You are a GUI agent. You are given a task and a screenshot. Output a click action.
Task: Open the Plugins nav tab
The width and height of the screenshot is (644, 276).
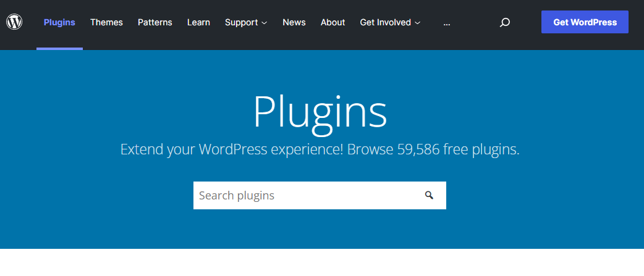pos(59,22)
